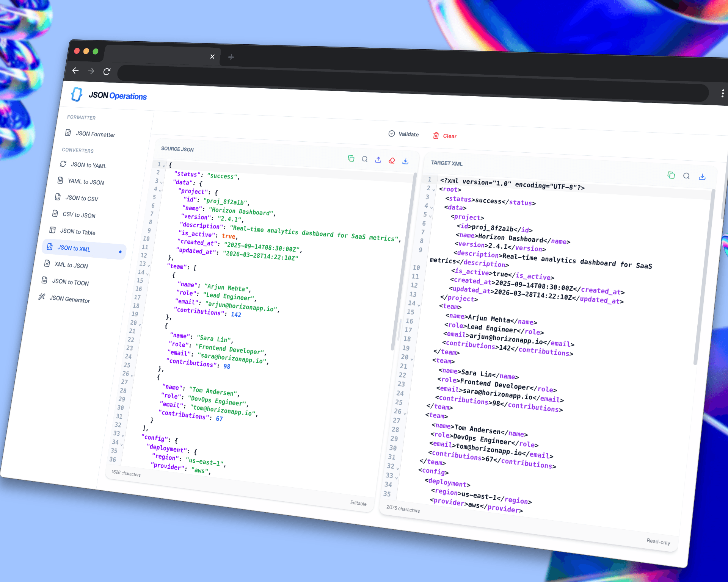Search within the target XML panel
The image size is (728, 582).
(x=687, y=176)
